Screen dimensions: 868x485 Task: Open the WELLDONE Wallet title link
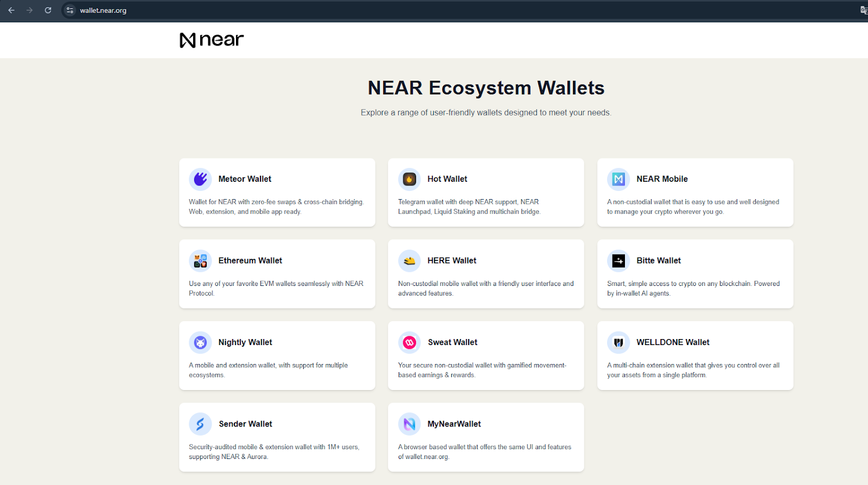pyautogui.click(x=673, y=342)
